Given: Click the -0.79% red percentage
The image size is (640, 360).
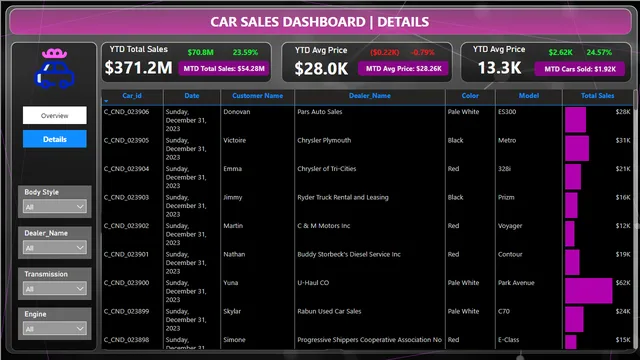Looking at the screenshot, I should coord(422,52).
